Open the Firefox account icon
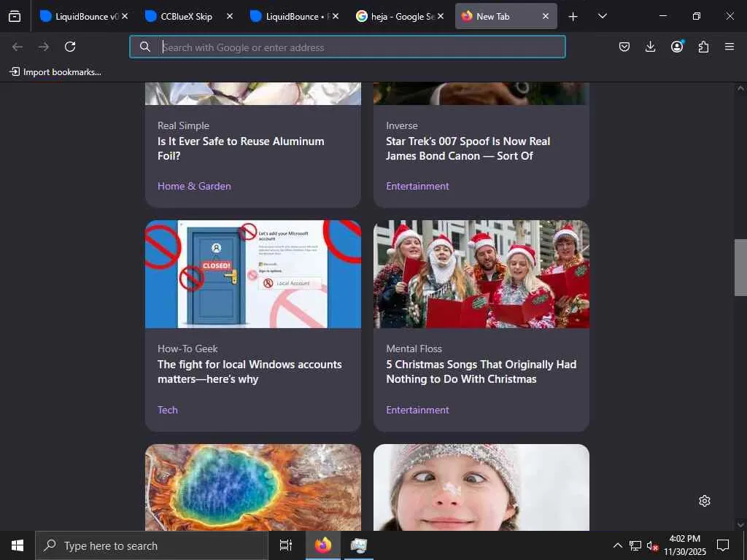Screen dimensions: 747x560 click(x=677, y=47)
